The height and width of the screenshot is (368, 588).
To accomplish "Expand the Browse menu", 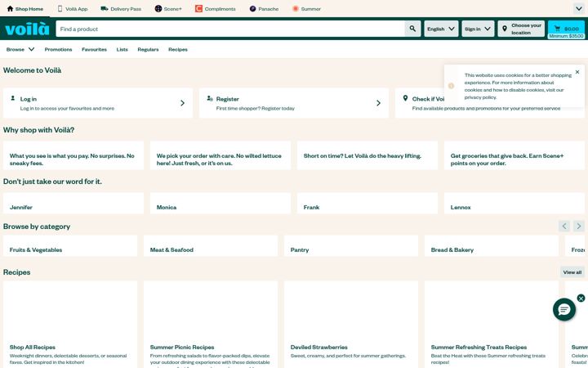I will 20,49.
